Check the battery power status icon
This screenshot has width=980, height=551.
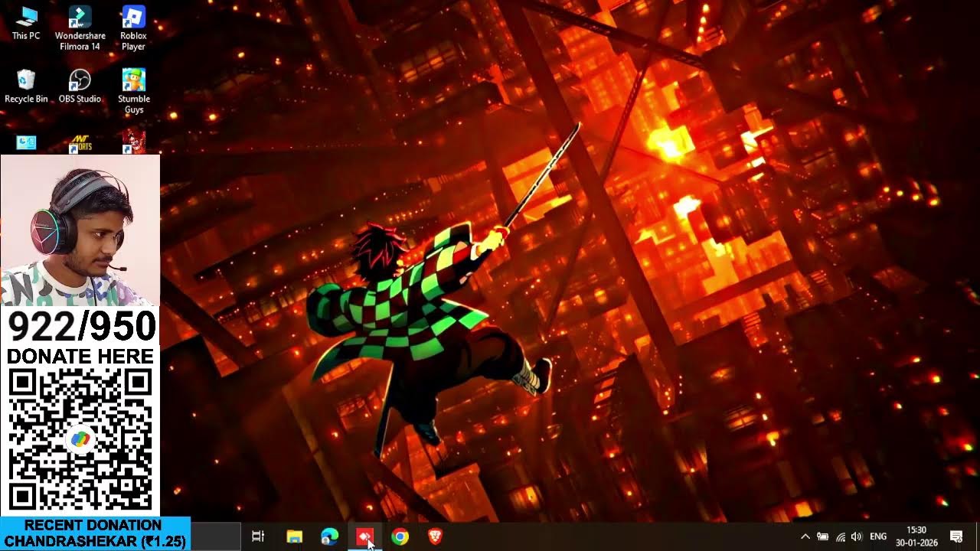point(822,536)
